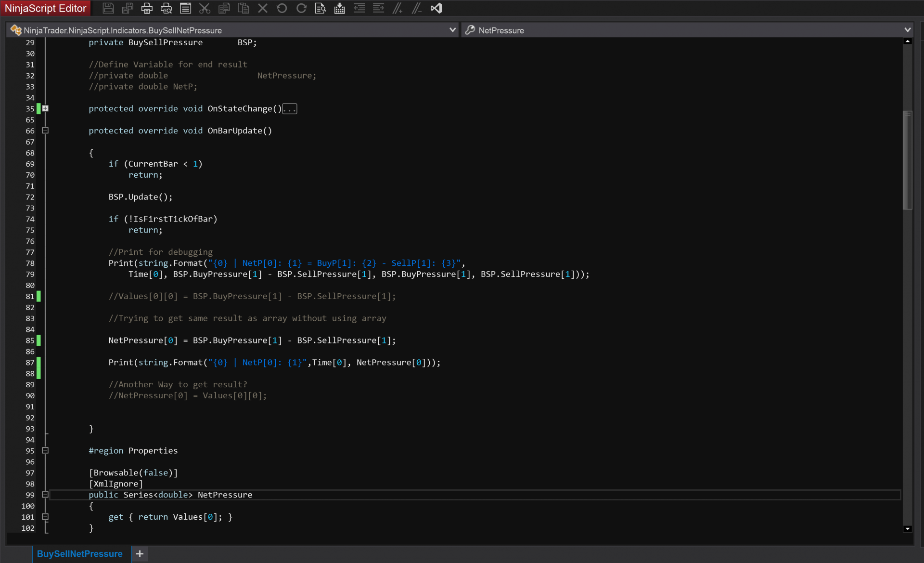This screenshot has width=924, height=563.
Task: Click the comment selection icon
Action: 398,8
